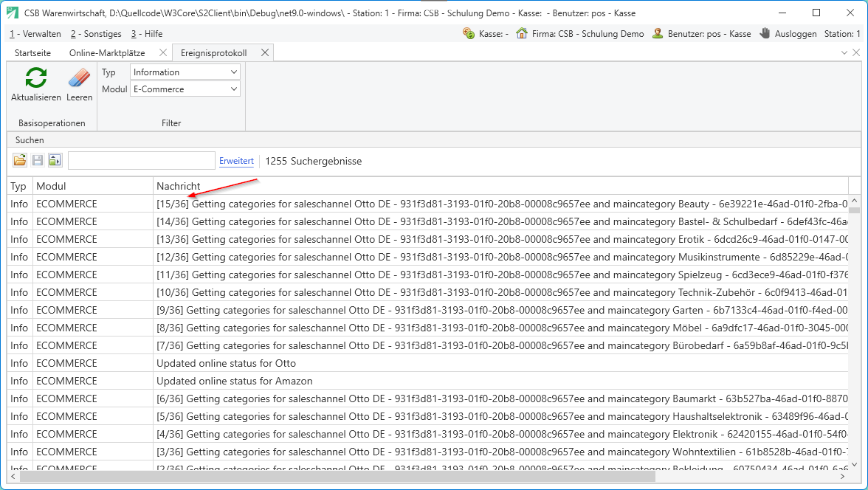Image resolution: width=868 pixels, height=490 pixels.
Task: Click the horizontal scrollbar left arrow
Action: coord(14,476)
